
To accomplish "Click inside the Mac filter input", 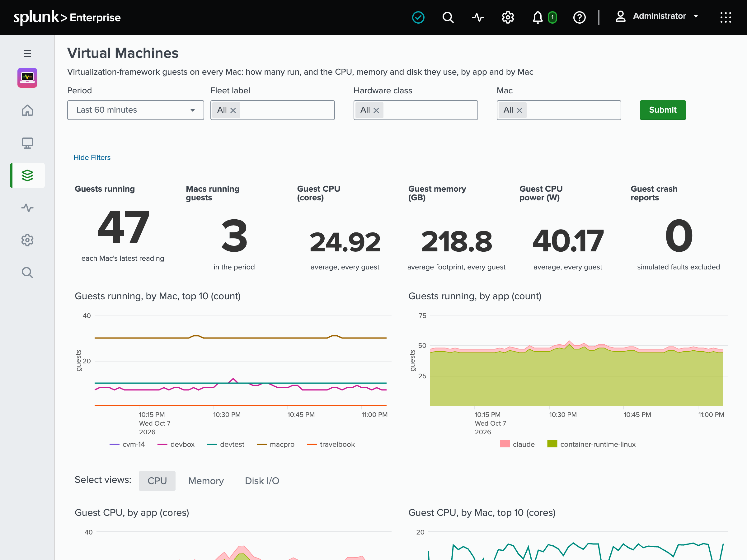I will (559, 110).
